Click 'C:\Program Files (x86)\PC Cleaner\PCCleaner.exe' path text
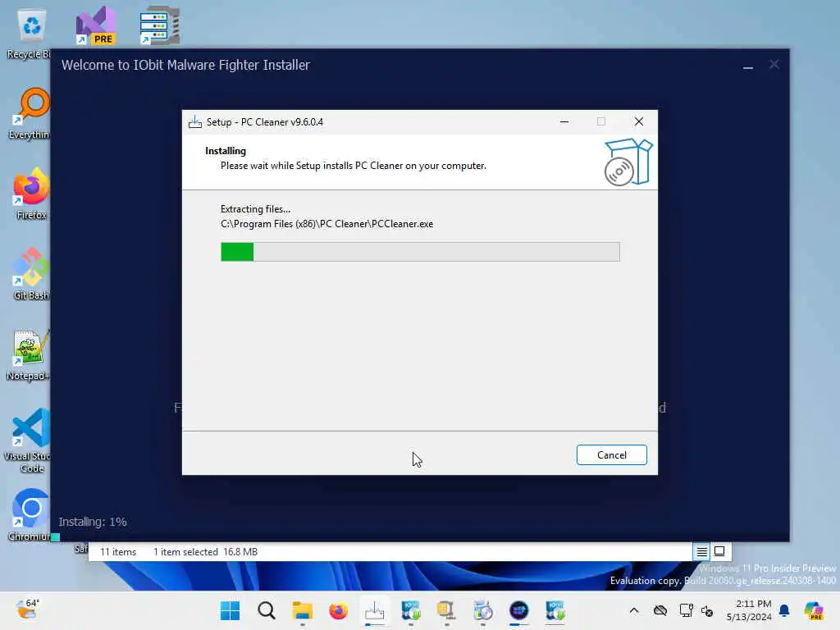Image resolution: width=840 pixels, height=630 pixels. point(326,224)
